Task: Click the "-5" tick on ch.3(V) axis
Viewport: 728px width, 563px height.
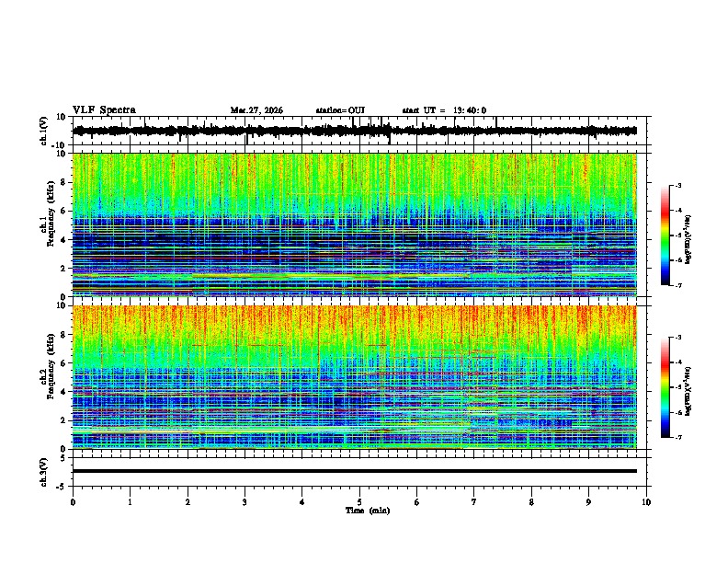Action: 63,487
